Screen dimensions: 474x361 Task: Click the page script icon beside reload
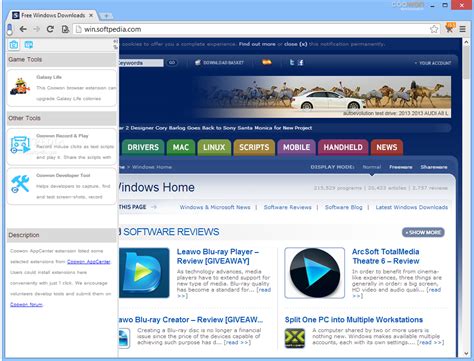[x=65, y=29]
